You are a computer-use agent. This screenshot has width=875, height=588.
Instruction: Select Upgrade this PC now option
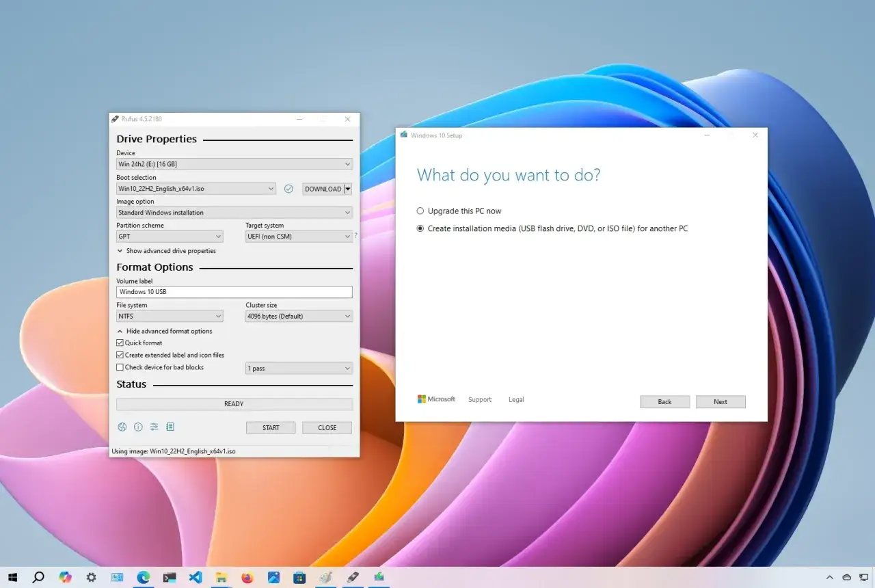tap(420, 211)
